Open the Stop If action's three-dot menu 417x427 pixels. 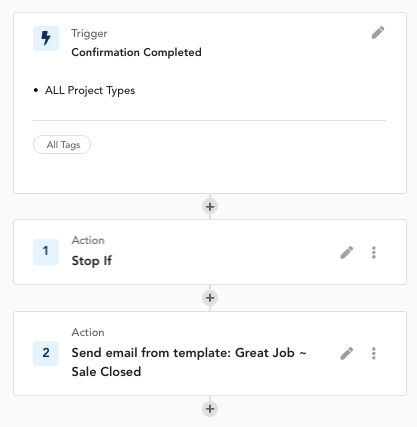[x=374, y=252]
